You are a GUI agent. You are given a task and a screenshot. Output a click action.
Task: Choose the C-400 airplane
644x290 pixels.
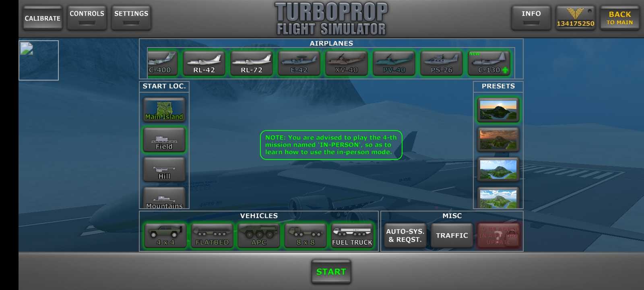(161, 63)
